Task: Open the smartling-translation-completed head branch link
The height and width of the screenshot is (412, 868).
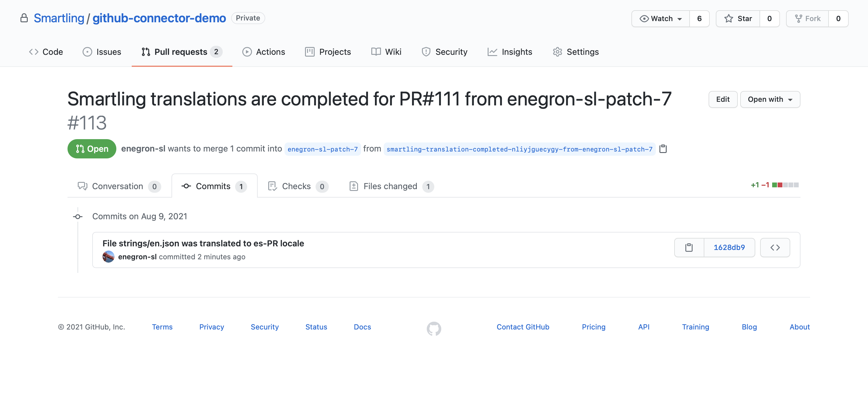Action: [519, 149]
